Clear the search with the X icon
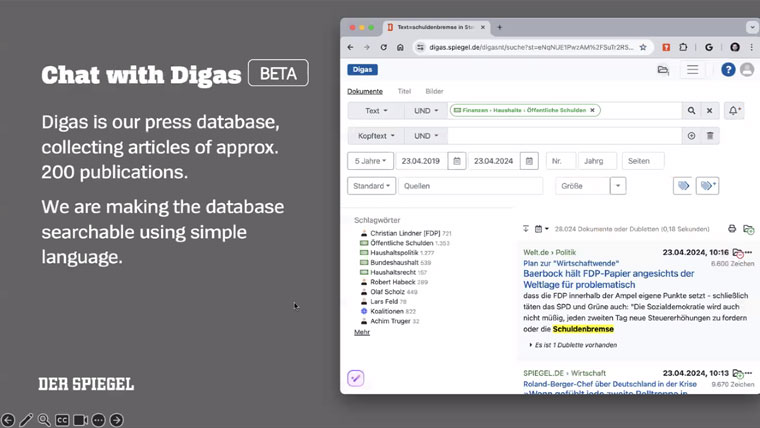The image size is (760, 428). [709, 111]
